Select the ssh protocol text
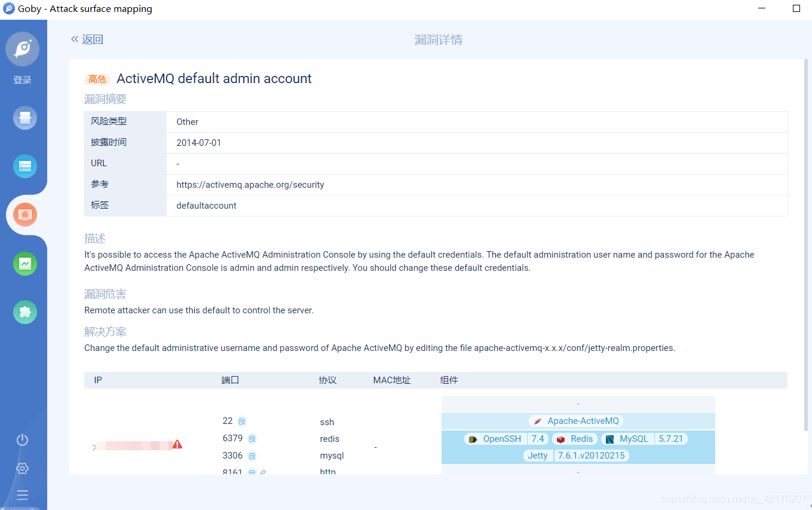Screen dimensions: 812x510 [x=327, y=422]
